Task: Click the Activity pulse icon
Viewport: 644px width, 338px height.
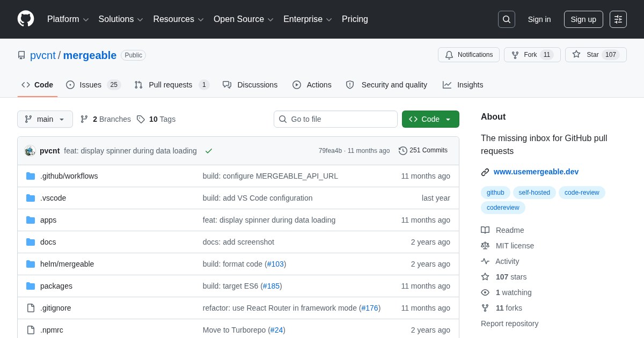Action: 485,261
